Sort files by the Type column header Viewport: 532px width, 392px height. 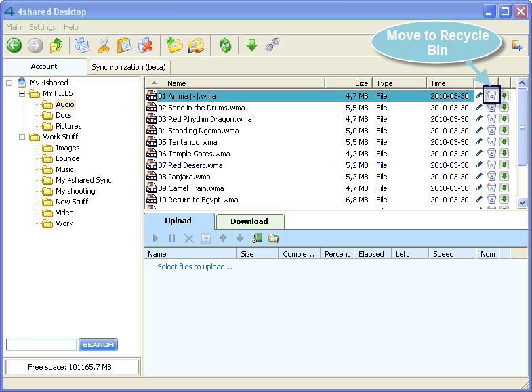click(400, 83)
